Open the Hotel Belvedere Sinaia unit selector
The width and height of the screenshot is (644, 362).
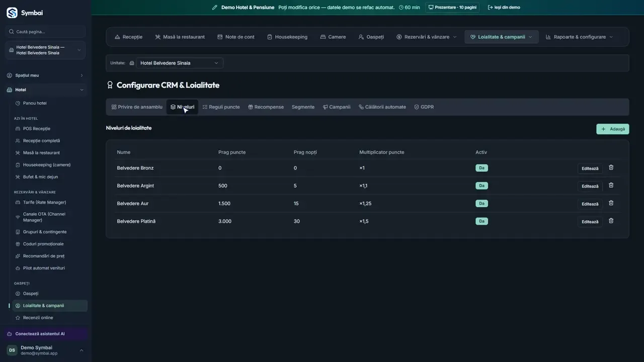coord(180,63)
